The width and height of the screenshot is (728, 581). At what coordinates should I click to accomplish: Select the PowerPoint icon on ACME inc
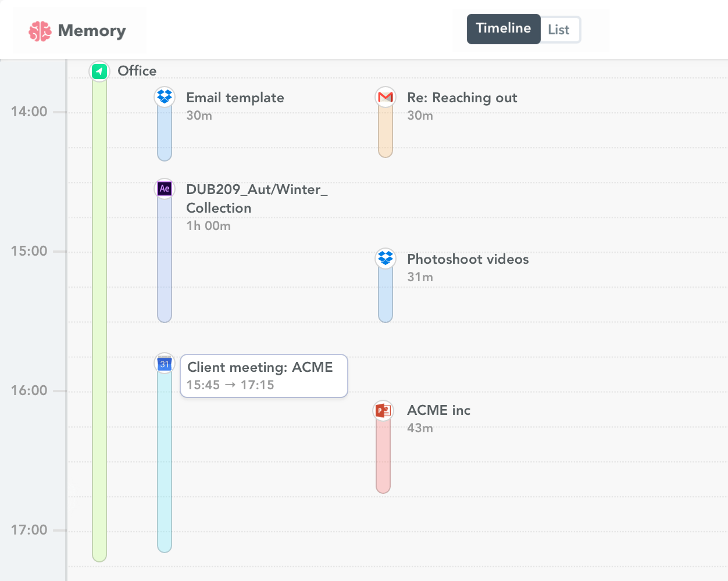click(x=383, y=410)
